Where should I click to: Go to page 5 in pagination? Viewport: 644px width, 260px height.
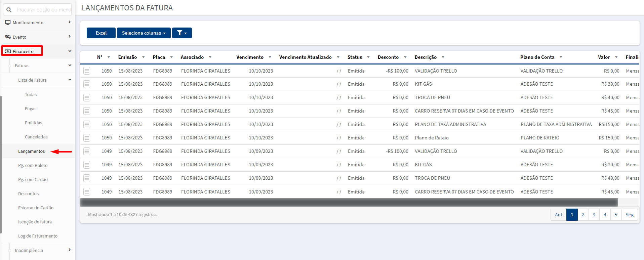pyautogui.click(x=616, y=215)
